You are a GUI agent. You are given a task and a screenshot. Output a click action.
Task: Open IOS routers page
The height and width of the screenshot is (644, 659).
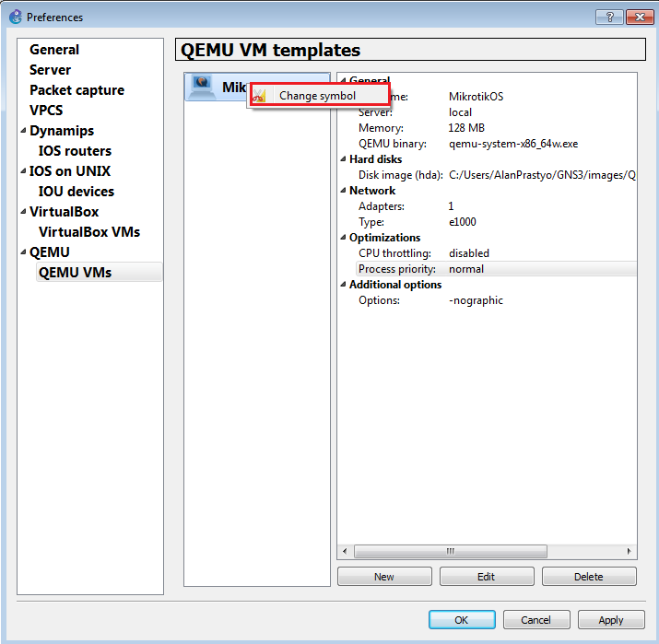click(x=75, y=151)
